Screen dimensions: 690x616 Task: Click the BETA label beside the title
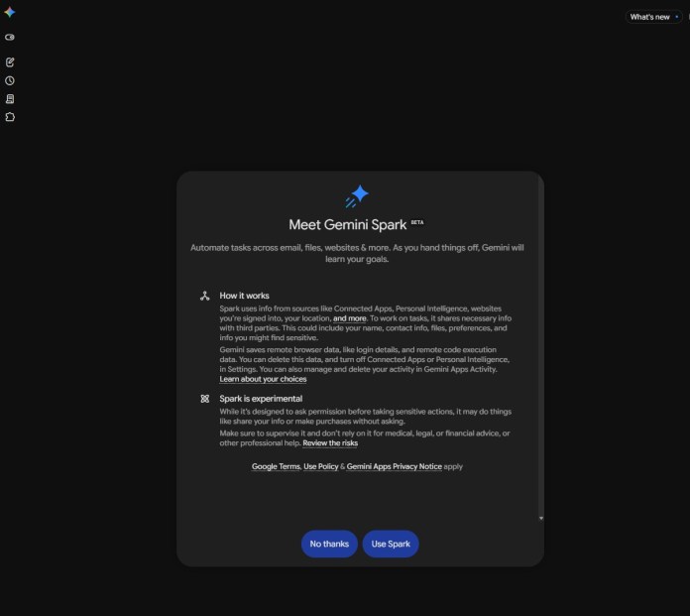coord(417,222)
